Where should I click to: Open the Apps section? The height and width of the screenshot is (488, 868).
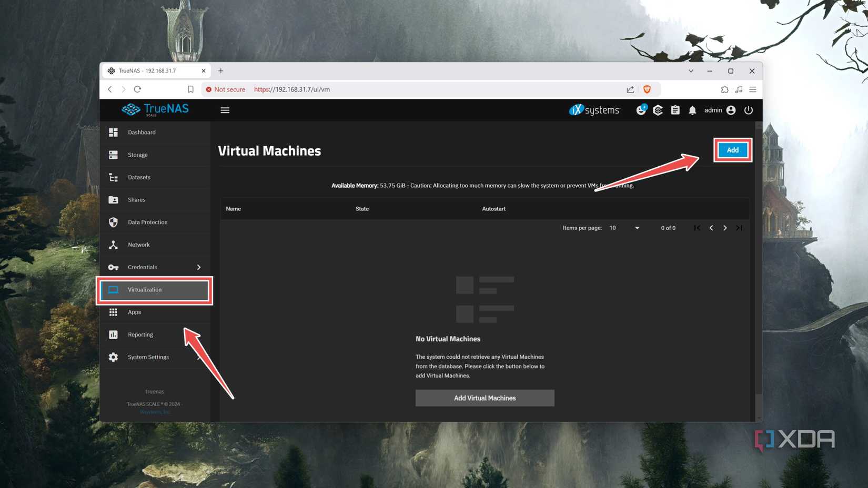[x=155, y=312]
